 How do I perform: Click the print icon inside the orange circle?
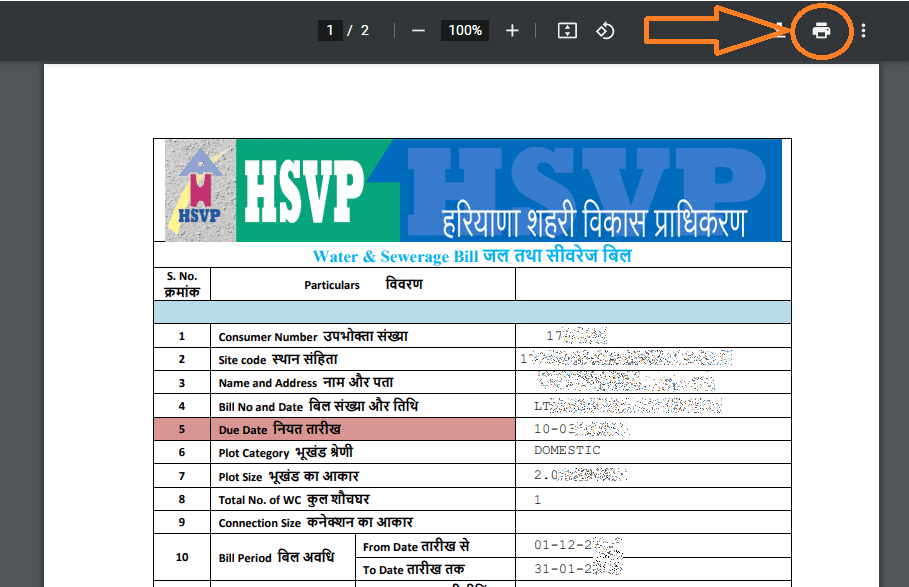point(821,30)
